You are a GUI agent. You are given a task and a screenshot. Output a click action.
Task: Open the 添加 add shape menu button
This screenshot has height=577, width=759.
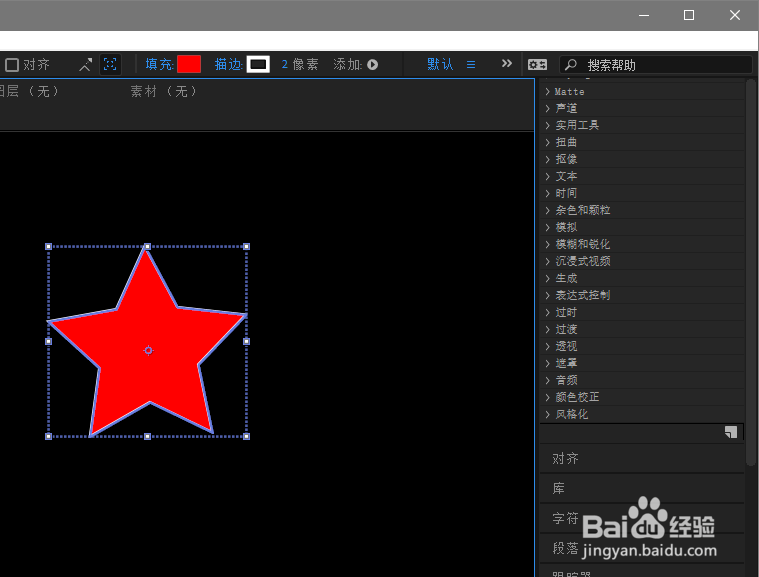coord(372,64)
